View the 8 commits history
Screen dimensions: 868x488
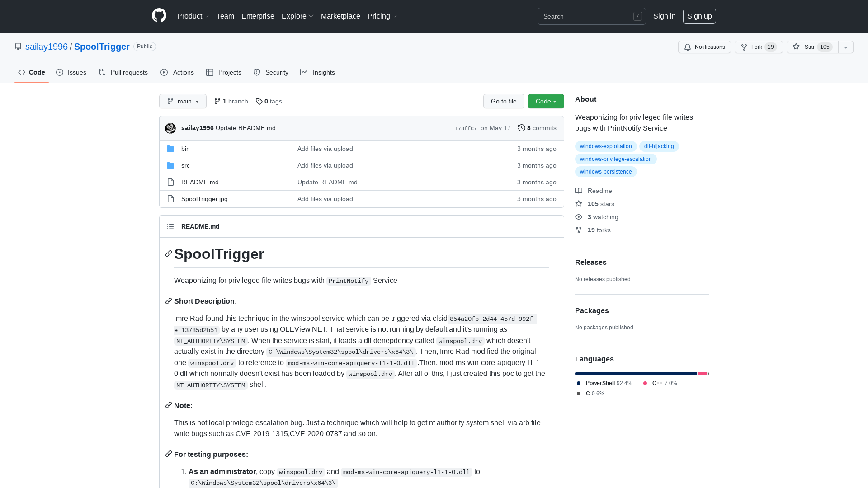[x=537, y=128]
